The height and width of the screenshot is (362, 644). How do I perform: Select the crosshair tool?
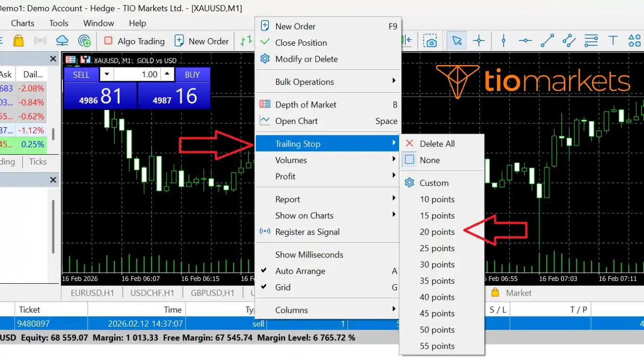click(479, 41)
